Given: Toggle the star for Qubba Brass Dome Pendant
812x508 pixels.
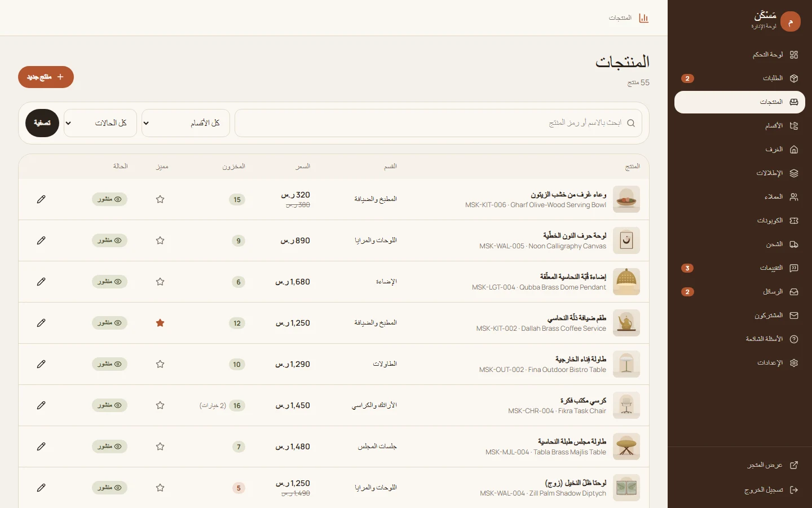Looking at the screenshot, I should [x=160, y=282].
